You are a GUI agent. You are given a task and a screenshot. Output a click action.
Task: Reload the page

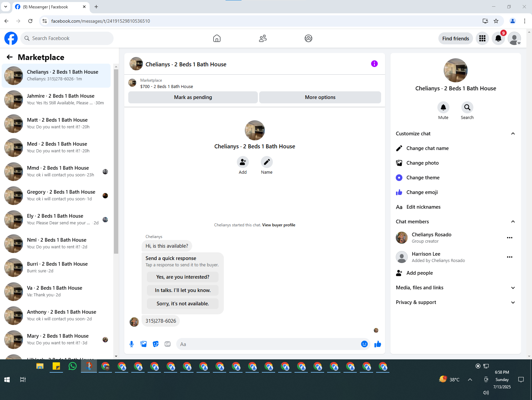click(x=30, y=21)
